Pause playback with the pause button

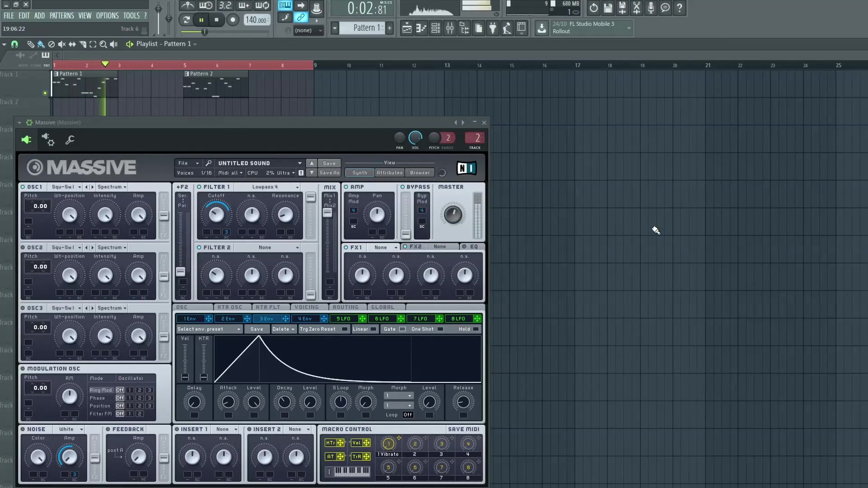201,20
